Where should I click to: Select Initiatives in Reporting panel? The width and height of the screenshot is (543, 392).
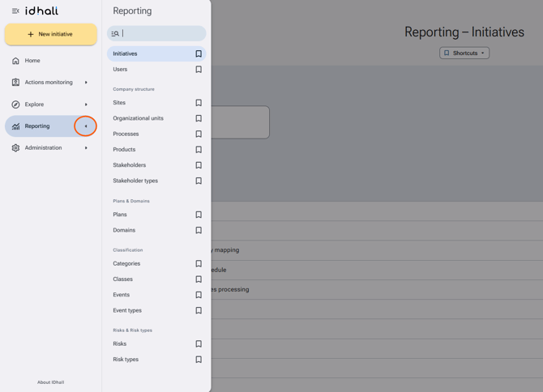click(156, 53)
